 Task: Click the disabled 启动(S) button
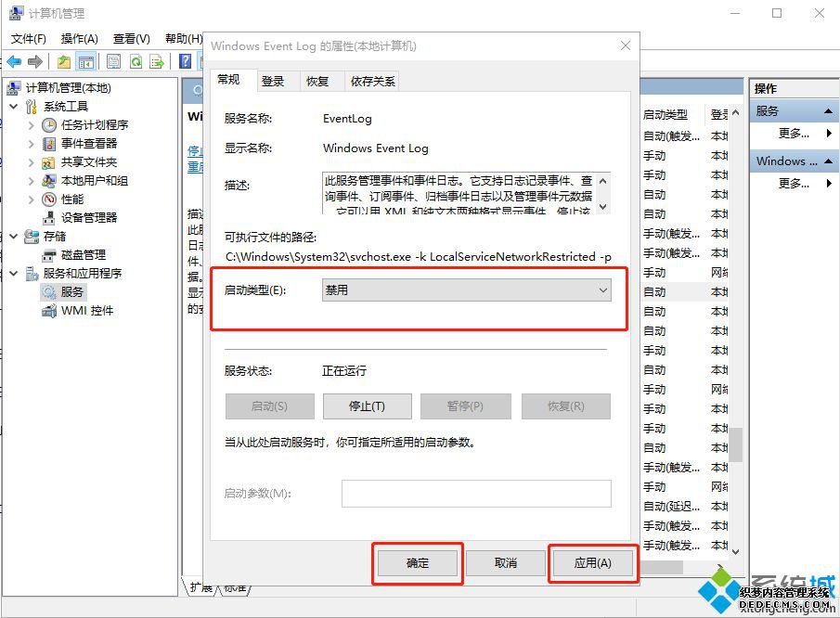269,406
